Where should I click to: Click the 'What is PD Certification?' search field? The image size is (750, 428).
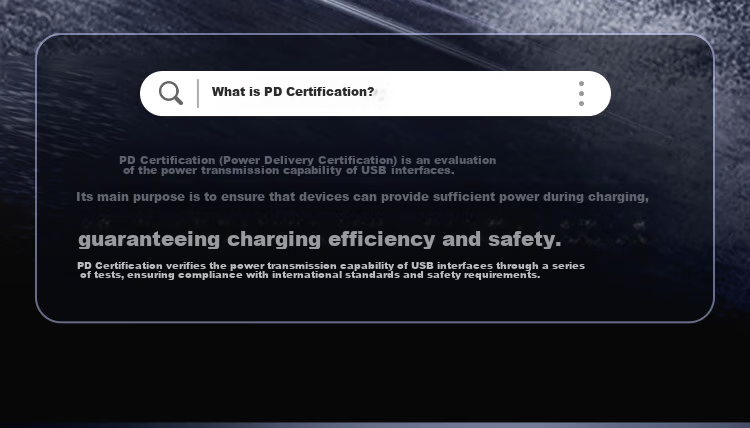(x=375, y=93)
